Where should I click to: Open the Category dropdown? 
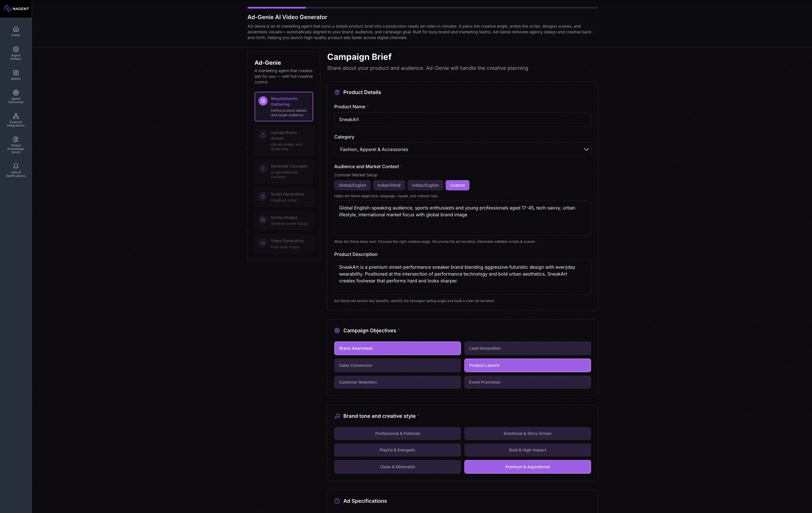462,150
